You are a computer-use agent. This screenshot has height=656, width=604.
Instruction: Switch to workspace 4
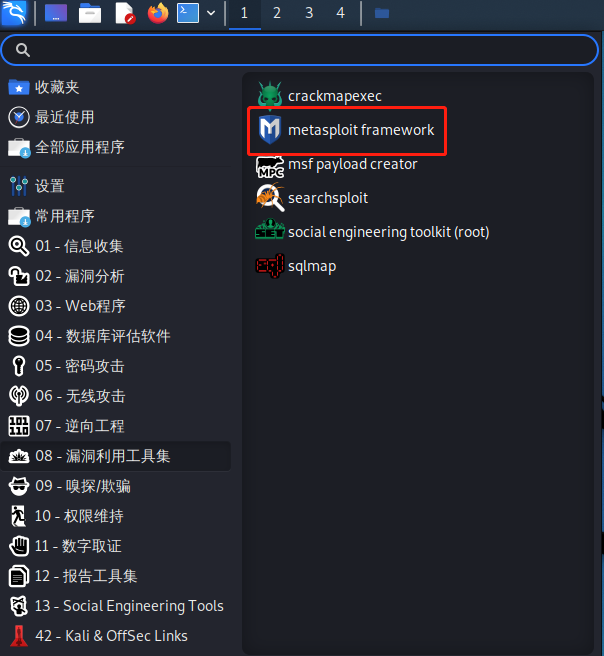click(340, 13)
